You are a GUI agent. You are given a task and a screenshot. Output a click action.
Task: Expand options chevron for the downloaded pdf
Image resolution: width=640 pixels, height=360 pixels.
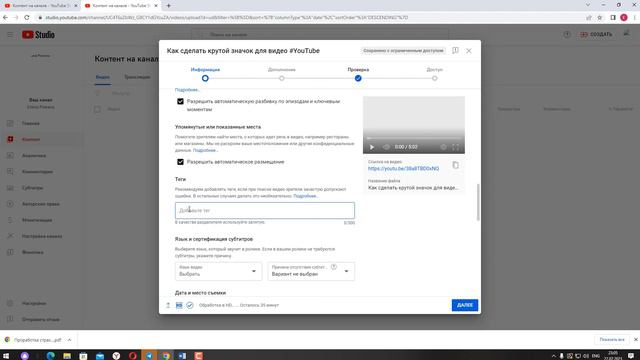click(x=69, y=340)
